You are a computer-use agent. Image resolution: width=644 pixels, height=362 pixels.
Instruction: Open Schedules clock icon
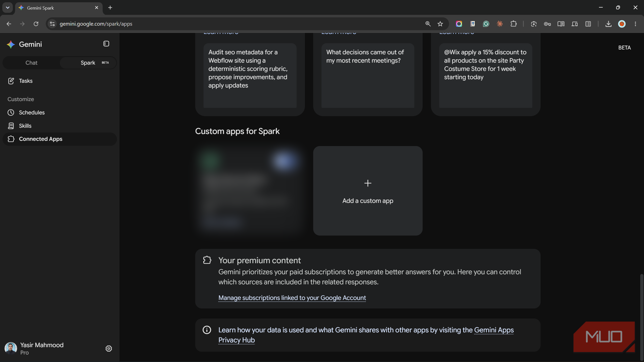click(11, 113)
